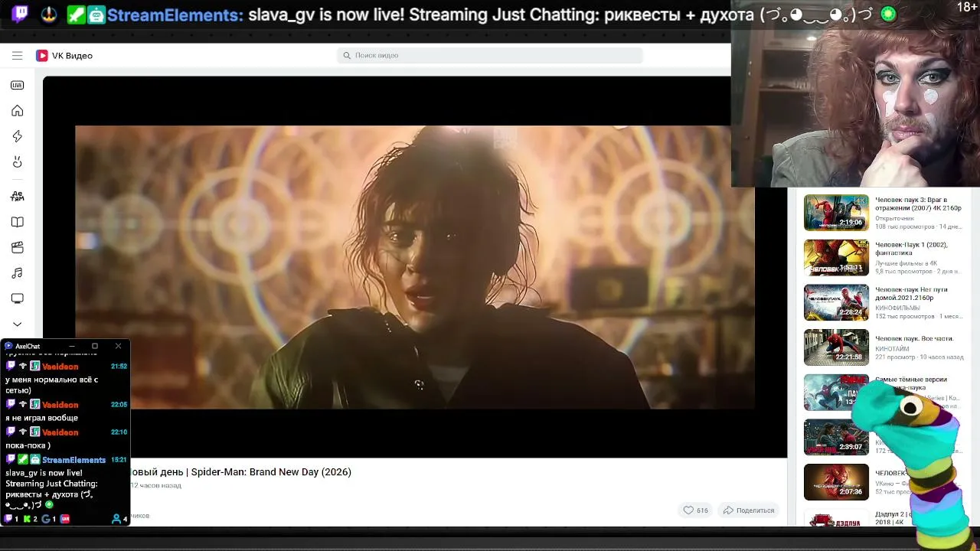Expand more sidebar sections with chevron
Viewport: 980px width, 551px height.
coord(17,324)
